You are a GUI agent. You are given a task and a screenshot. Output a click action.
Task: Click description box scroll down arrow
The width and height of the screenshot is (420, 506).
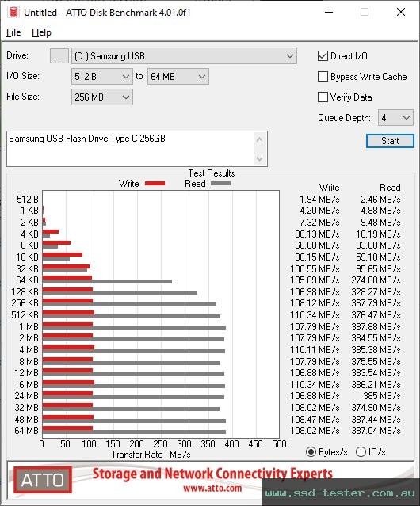point(260,158)
